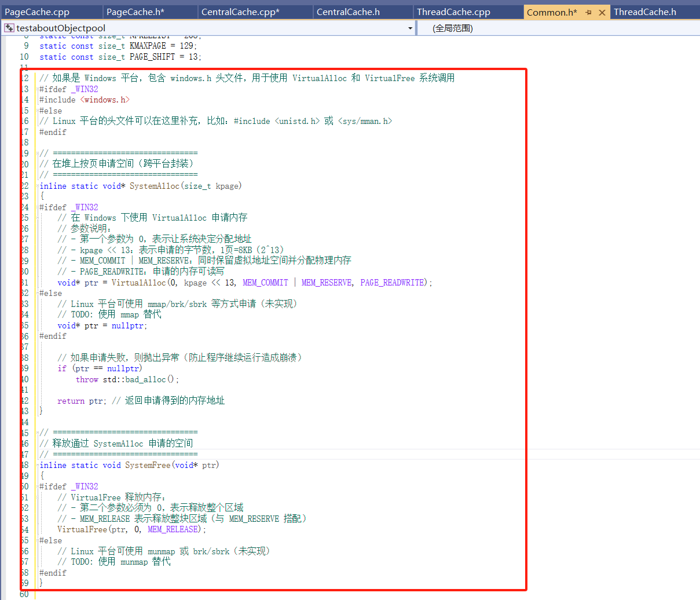Click the 第二个参数必须为 0 comment line

[x=150, y=508]
